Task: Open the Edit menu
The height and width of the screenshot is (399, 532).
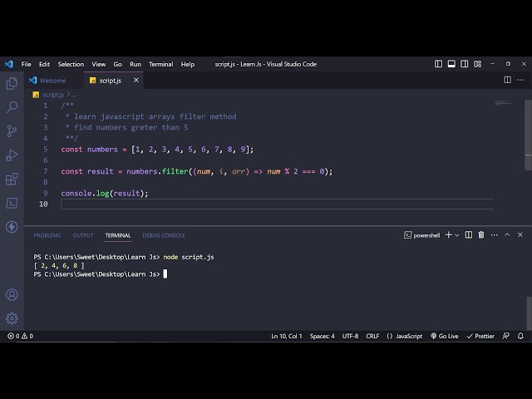Action: click(x=44, y=64)
